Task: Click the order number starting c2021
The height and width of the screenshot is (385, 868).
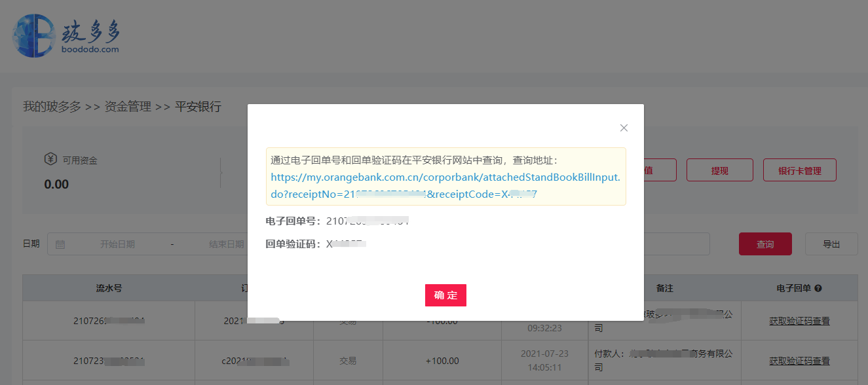Action: 255,361
